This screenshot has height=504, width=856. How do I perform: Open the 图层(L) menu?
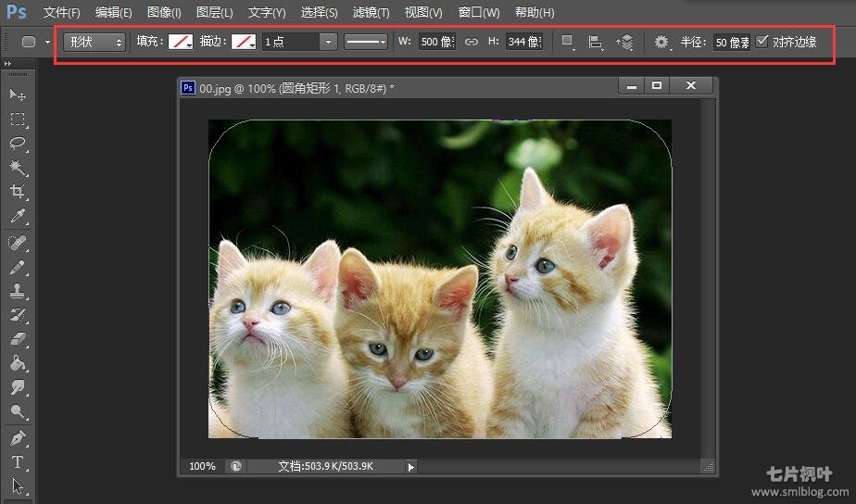point(215,13)
